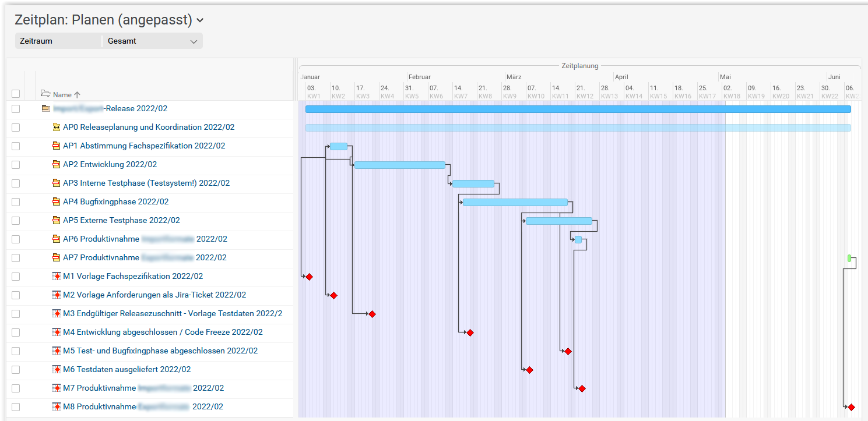The image size is (868, 421).
Task: Click the M4 Code Freeze milestone icon
Action: point(57,332)
